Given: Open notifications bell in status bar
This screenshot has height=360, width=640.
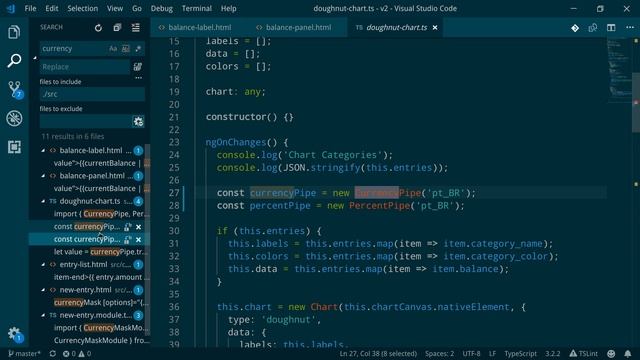Looking at the screenshot, I should click(x=628, y=353).
